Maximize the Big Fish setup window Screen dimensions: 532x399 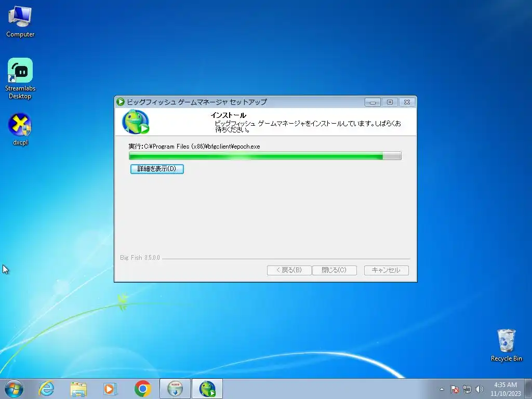point(390,102)
